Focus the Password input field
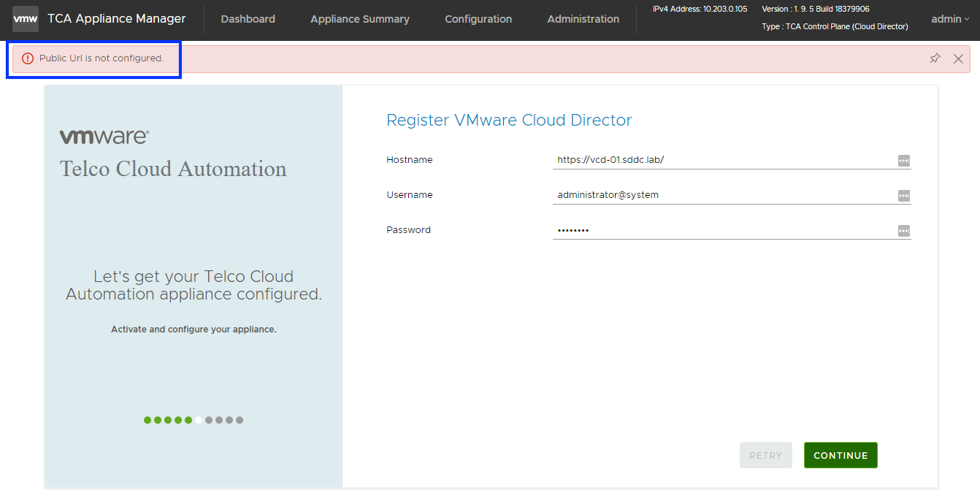 coord(723,230)
